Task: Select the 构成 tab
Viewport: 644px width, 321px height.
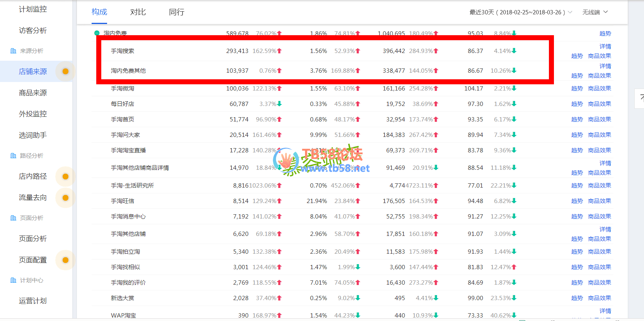Action: tap(99, 12)
